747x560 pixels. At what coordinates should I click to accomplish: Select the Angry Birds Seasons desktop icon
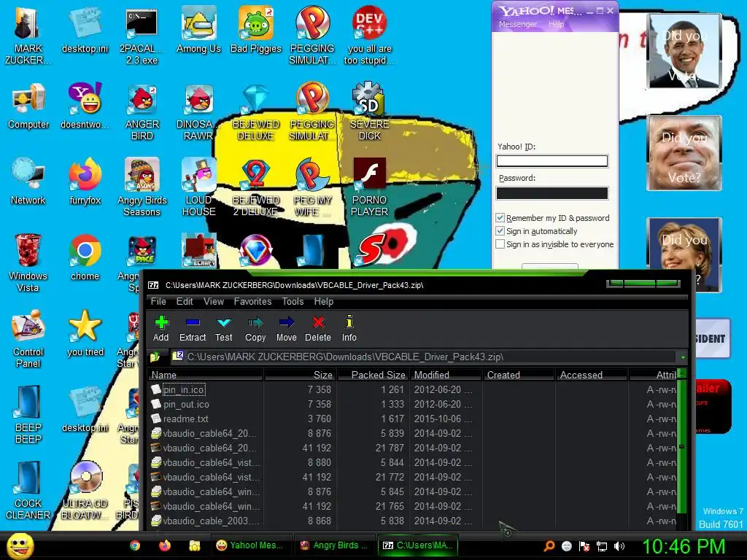(142, 187)
